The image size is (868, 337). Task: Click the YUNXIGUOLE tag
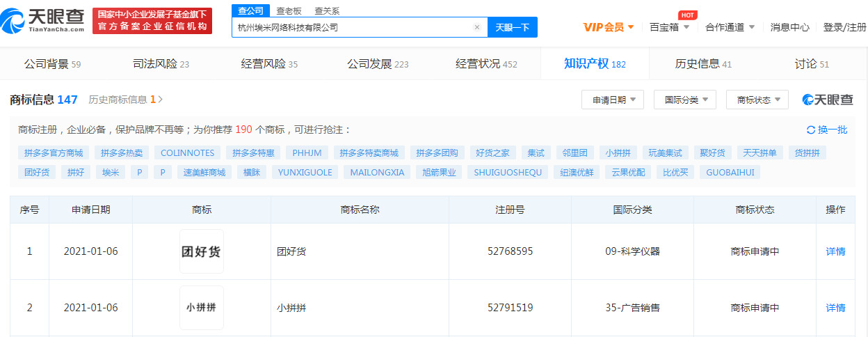point(305,172)
